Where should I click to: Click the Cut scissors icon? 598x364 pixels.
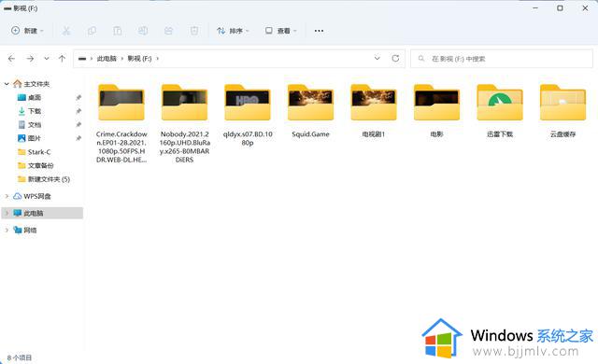[66, 31]
